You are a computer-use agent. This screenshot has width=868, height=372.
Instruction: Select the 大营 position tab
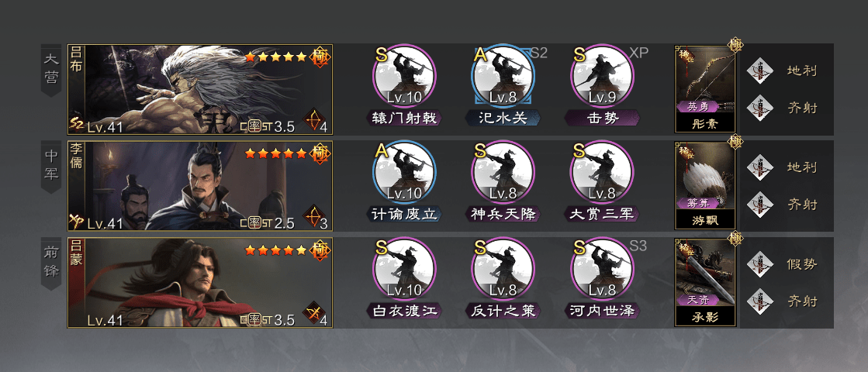point(51,71)
